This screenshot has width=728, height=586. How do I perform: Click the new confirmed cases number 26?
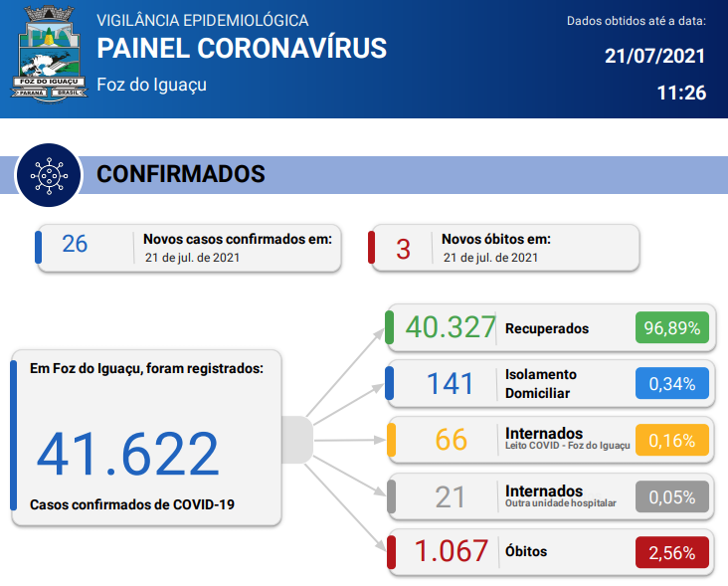pyautogui.click(x=75, y=244)
